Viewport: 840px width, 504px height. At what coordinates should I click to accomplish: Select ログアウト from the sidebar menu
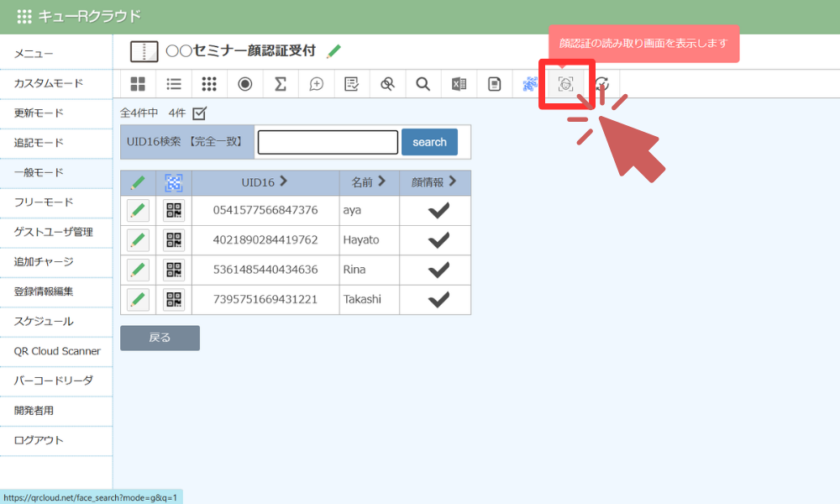(39, 440)
